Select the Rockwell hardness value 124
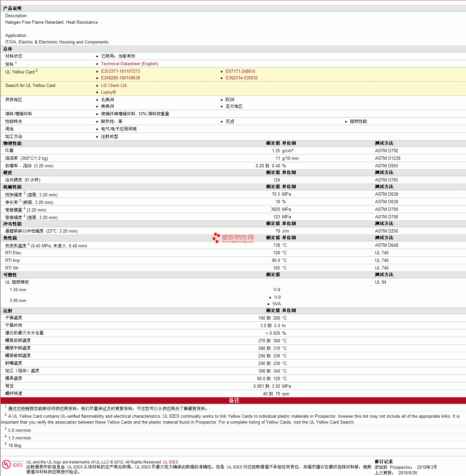 point(277,180)
